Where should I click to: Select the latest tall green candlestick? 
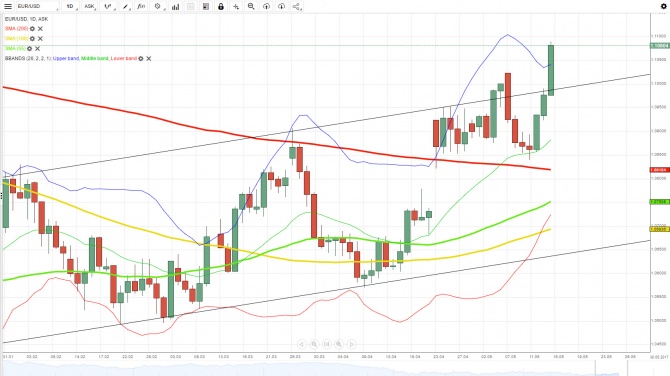click(x=551, y=70)
